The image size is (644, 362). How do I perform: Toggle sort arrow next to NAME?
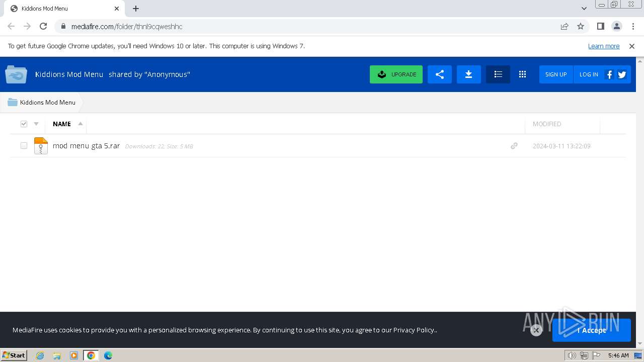[80, 124]
